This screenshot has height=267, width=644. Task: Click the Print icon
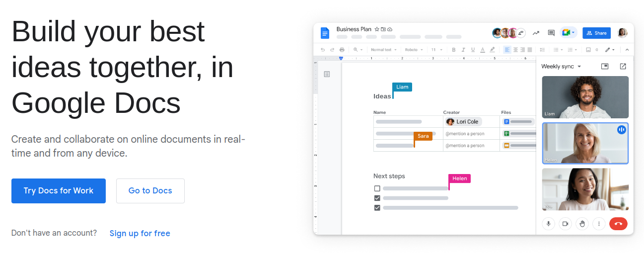[342, 50]
